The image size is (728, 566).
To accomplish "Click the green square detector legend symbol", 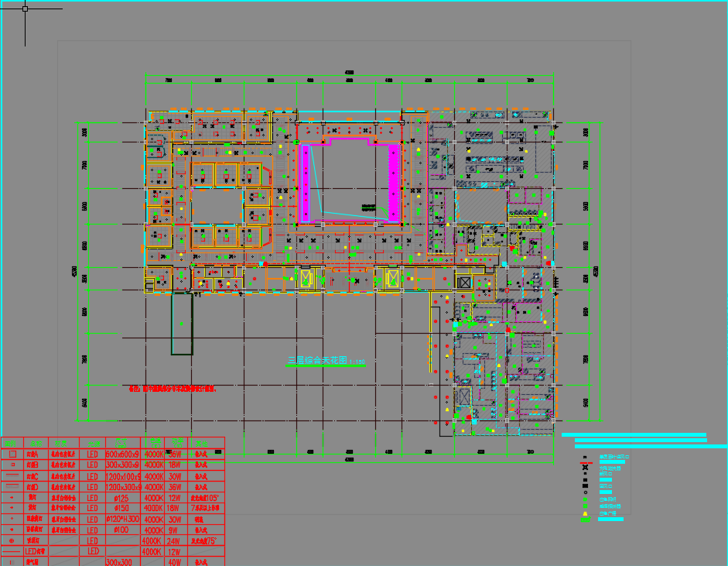I will pos(585,506).
